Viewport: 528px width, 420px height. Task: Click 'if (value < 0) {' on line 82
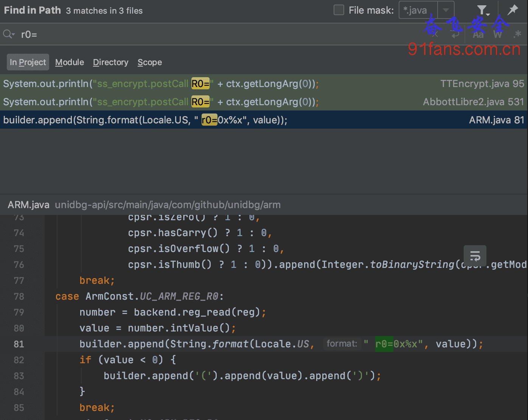pyautogui.click(x=128, y=360)
